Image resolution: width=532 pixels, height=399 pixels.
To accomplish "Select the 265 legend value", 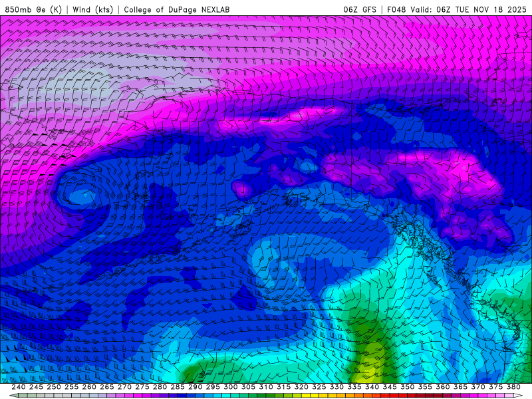I will (x=107, y=387).
